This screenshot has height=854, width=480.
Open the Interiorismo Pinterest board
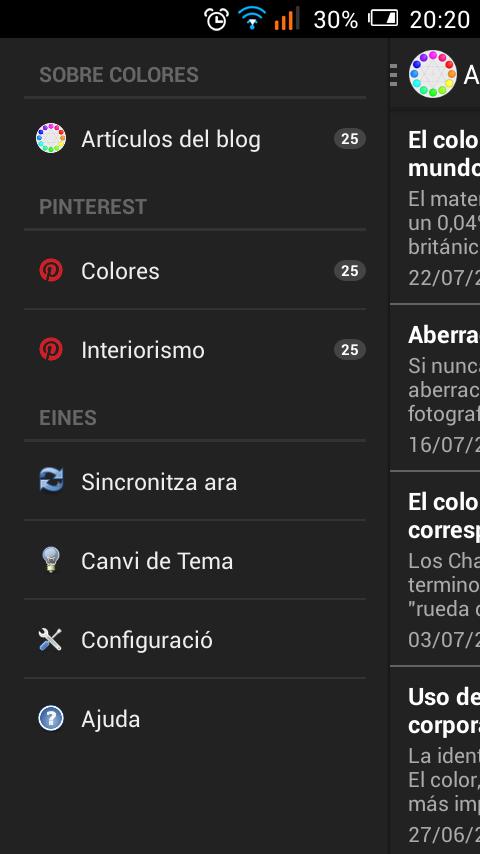195,350
